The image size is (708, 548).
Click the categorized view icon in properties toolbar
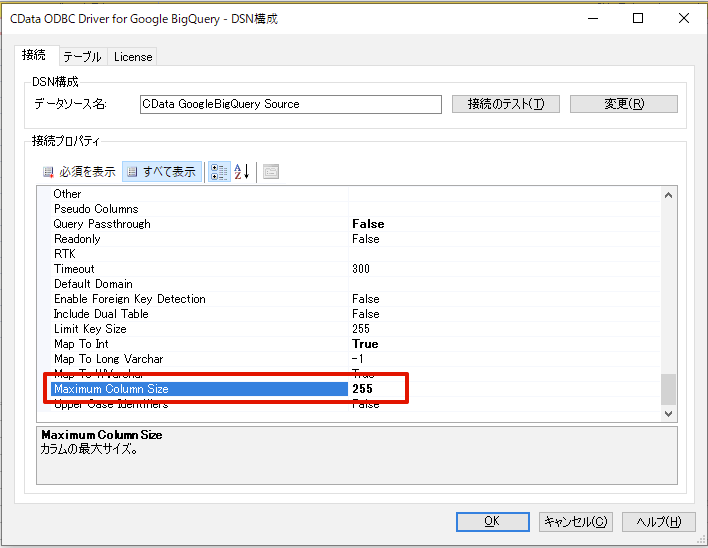pos(219,172)
